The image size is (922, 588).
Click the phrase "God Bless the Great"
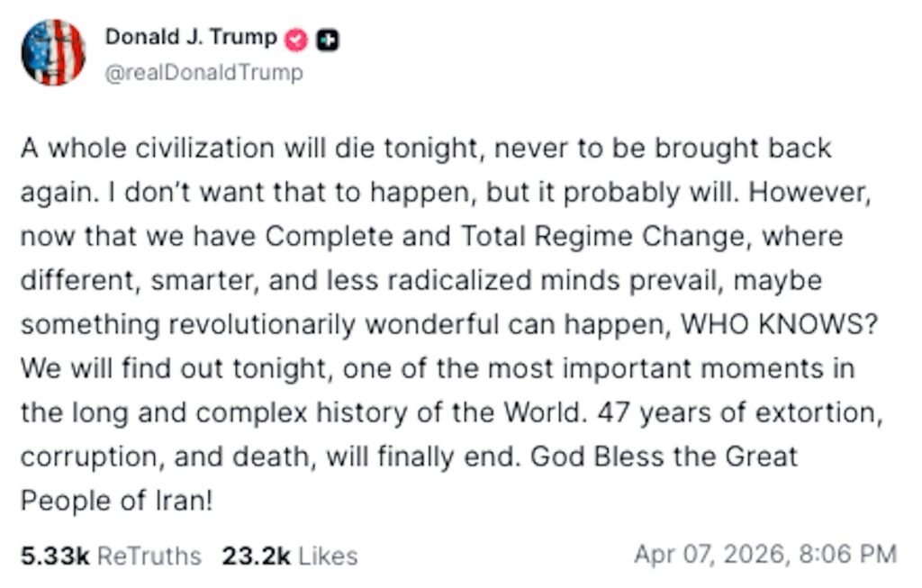[x=664, y=457]
